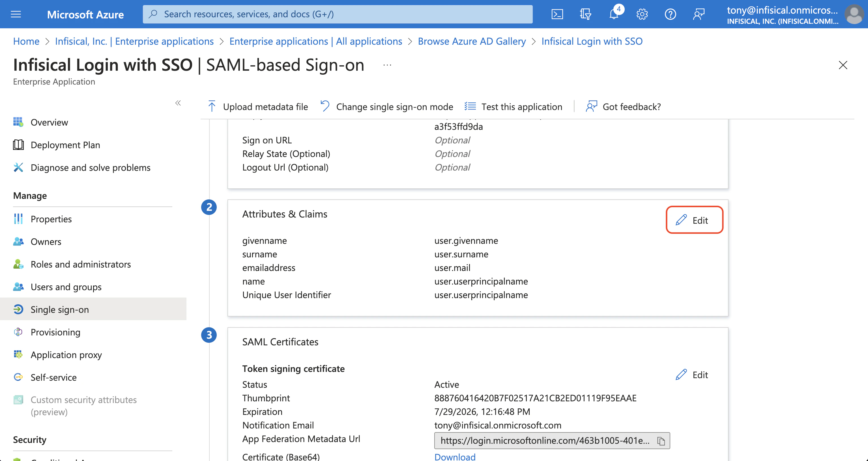Focus the Search resources, services, and docs field
The width and height of the screenshot is (868, 461).
click(x=338, y=14)
